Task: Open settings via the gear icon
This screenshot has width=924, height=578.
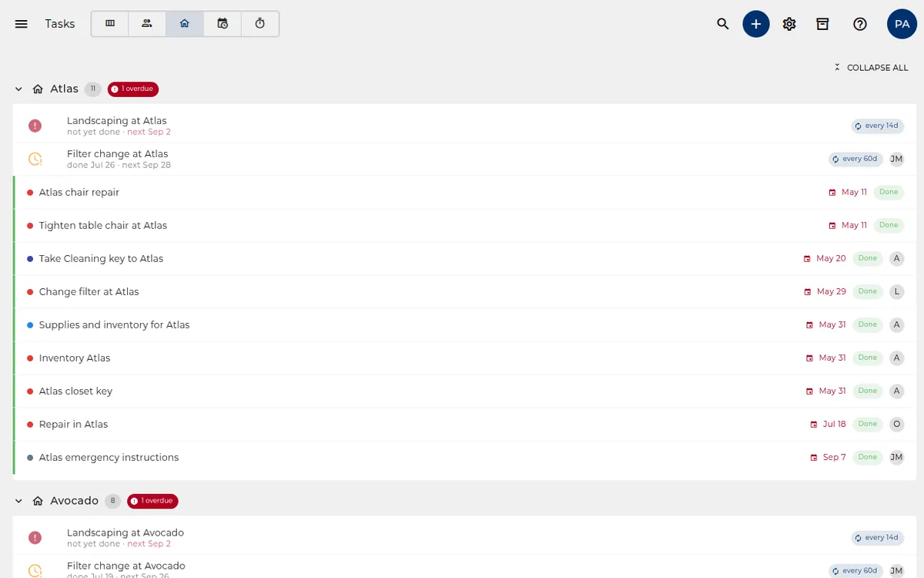Action: pyautogui.click(x=789, y=24)
